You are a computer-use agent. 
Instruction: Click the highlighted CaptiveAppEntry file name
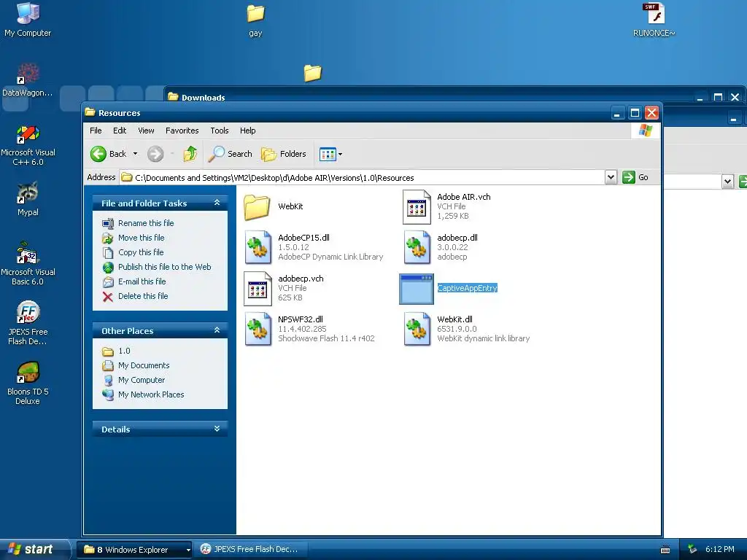tap(467, 288)
